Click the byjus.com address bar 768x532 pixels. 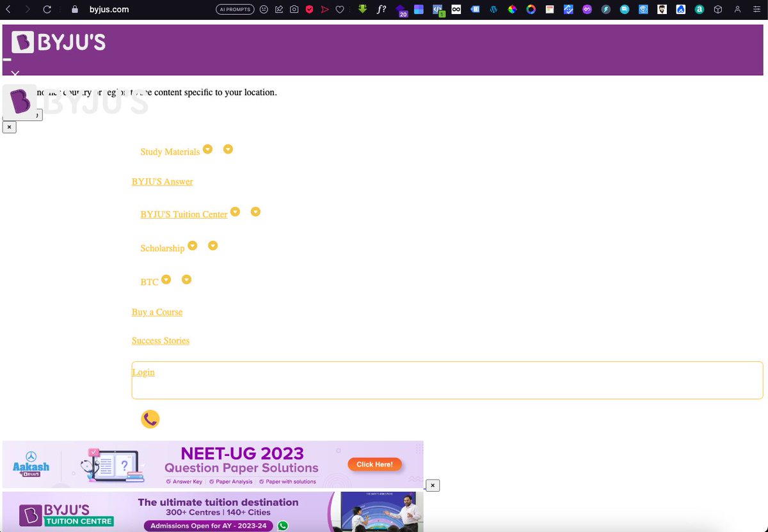tap(109, 10)
